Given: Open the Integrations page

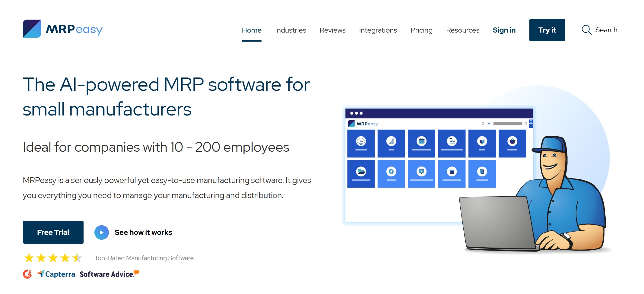Looking at the screenshot, I should [x=378, y=30].
